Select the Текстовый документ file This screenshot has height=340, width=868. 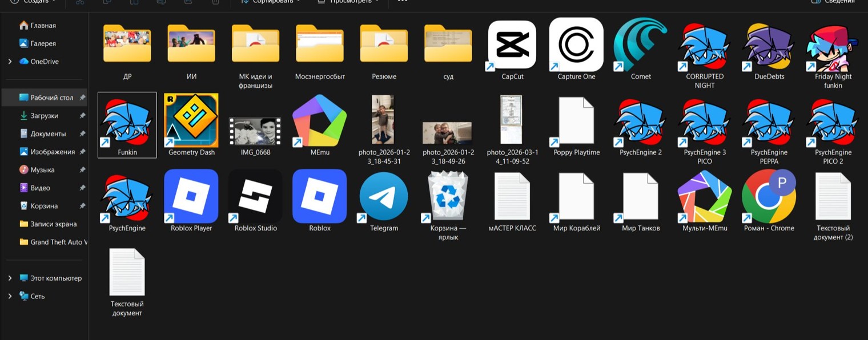point(127,282)
